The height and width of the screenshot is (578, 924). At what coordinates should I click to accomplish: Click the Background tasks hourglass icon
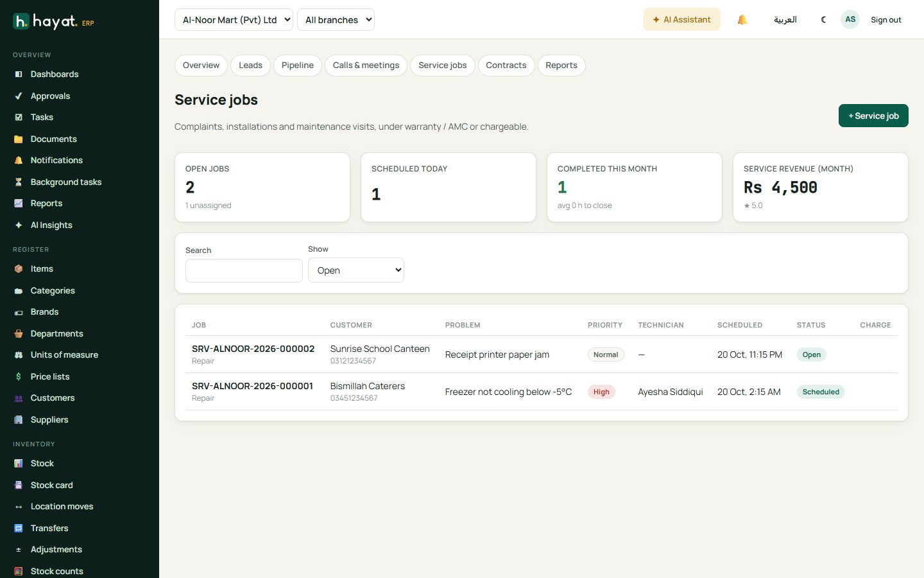(19, 182)
